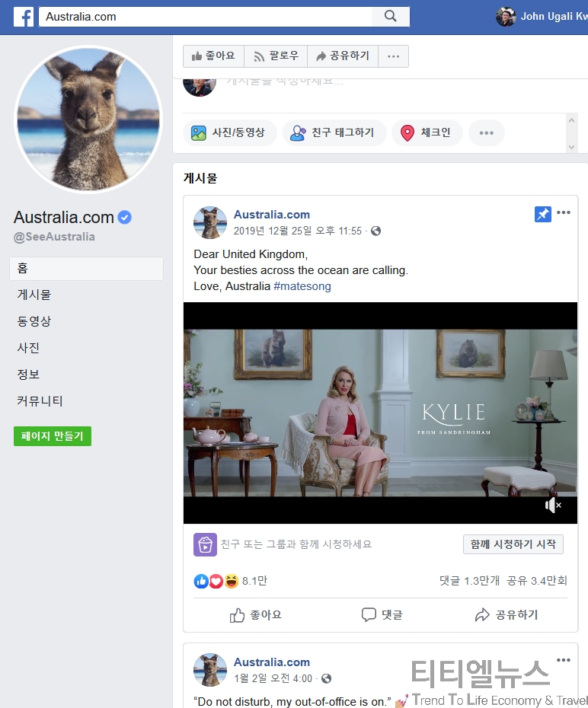This screenshot has height=708, width=588.
Task: Open avatar on the 1월 2일 post
Action: point(210,670)
